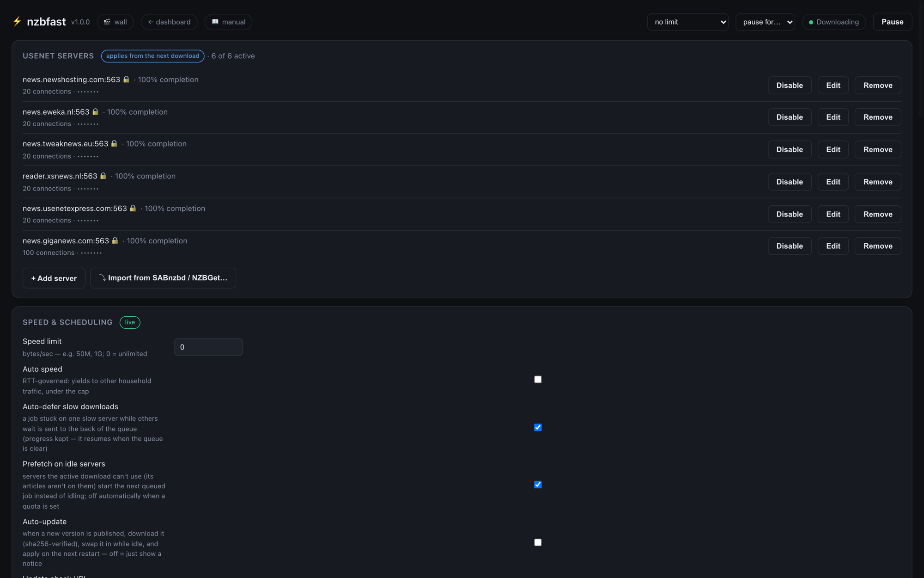Edit the news.eweka.nl server

click(833, 117)
